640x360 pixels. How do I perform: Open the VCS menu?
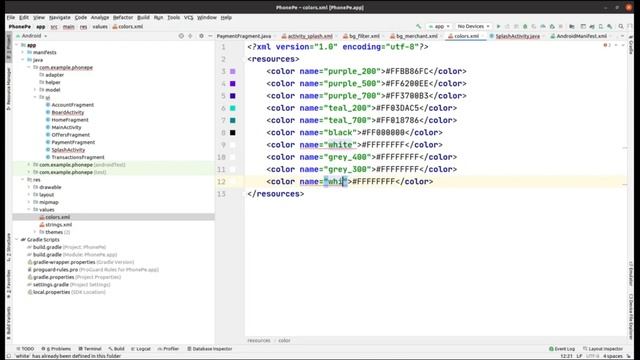188,18
